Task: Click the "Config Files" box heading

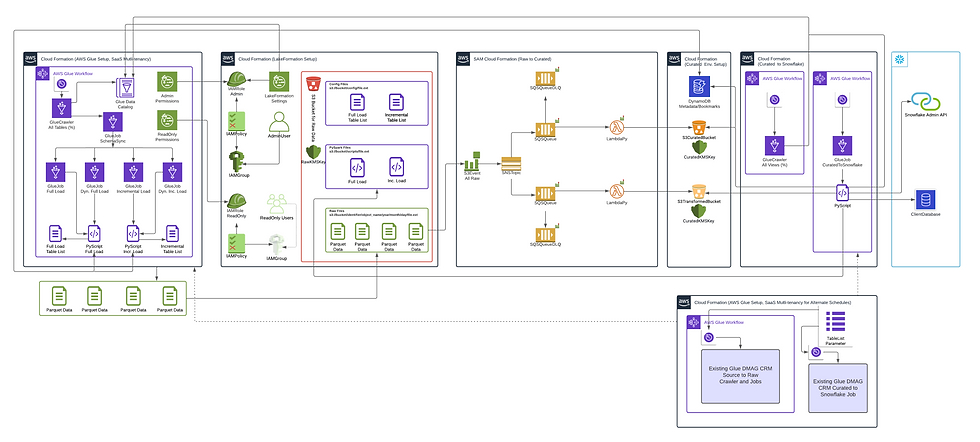Action: point(339,84)
